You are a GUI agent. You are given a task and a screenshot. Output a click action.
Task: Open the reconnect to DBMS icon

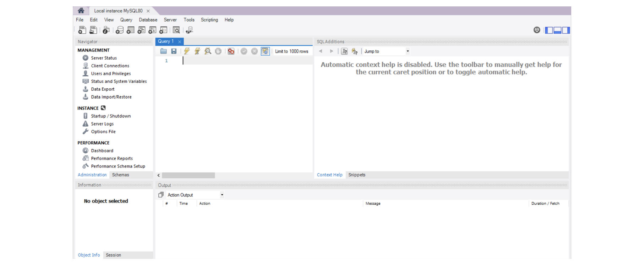click(x=189, y=31)
